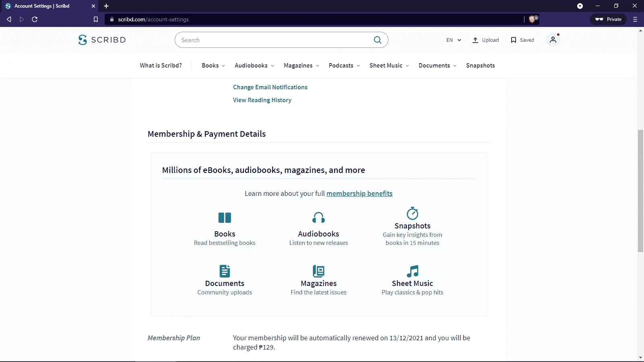The height and width of the screenshot is (362, 644).
Task: Expand the Podcasts menu
Action: tap(344, 66)
